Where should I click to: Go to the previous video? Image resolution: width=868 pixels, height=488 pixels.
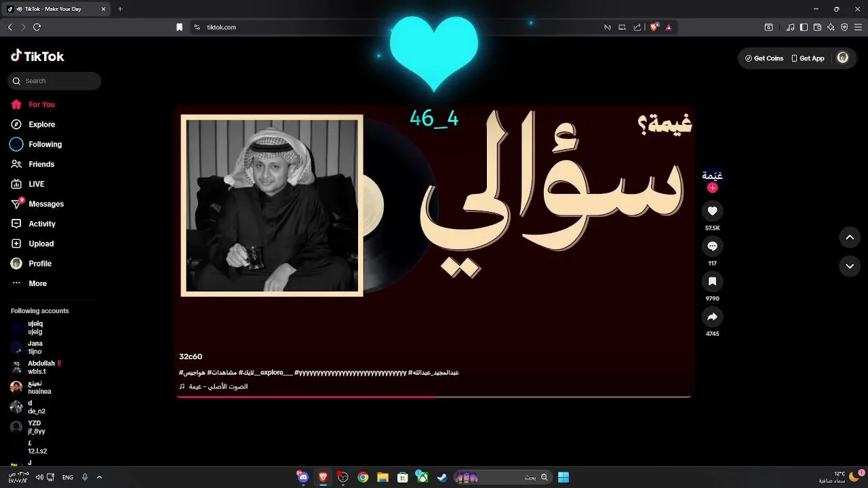point(850,237)
